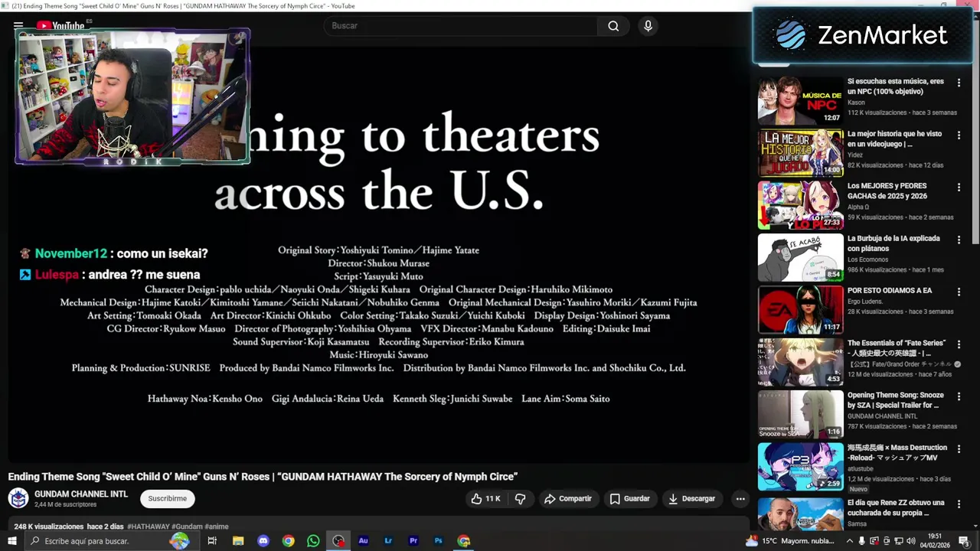Click the Suscribirme subscribe button
This screenshot has height=551, width=980.
coord(168,498)
